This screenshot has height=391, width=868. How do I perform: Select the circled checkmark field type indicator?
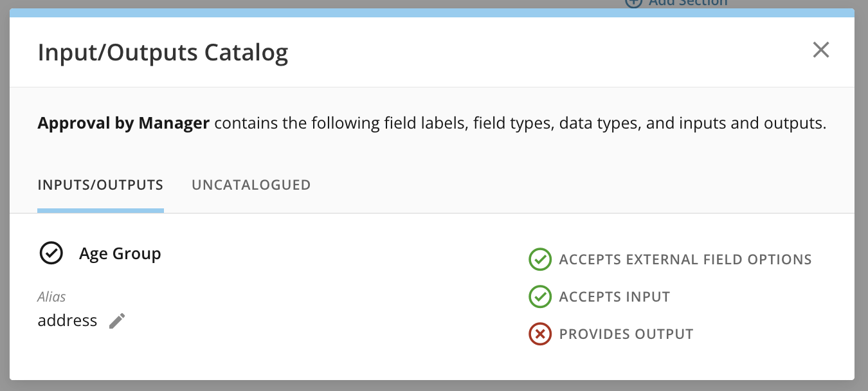pos(51,253)
